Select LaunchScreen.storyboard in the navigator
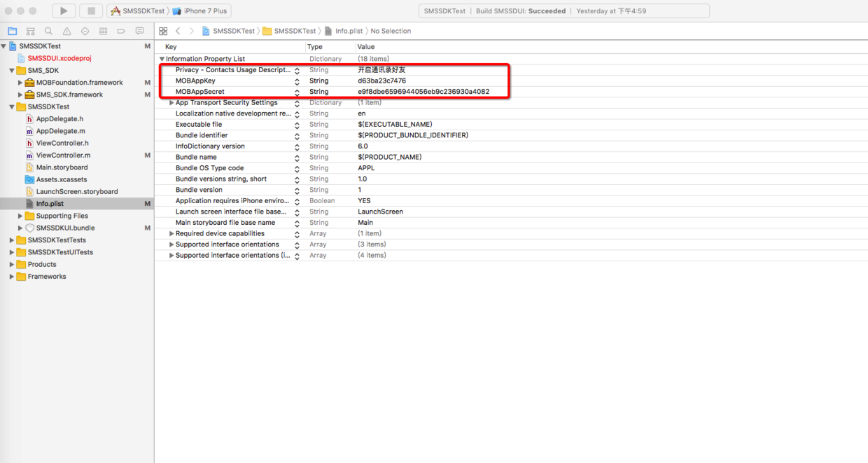The height and width of the screenshot is (463, 868). point(77,191)
